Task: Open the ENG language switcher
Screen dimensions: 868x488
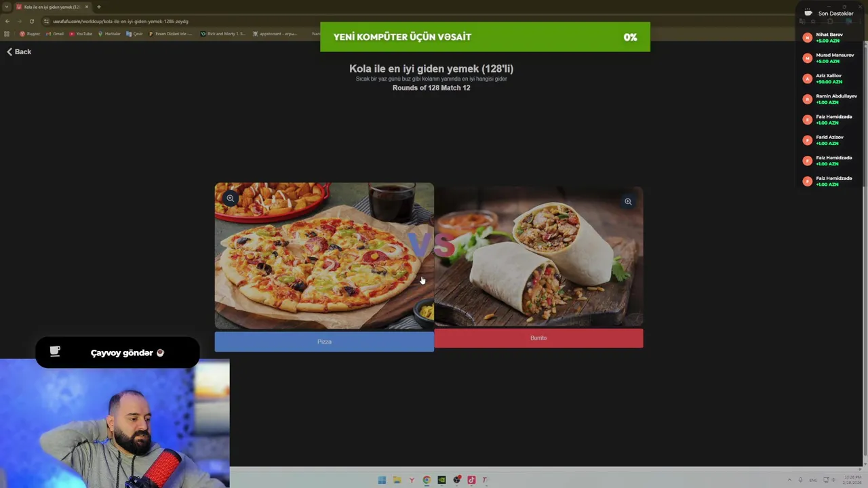Action: 813,480
